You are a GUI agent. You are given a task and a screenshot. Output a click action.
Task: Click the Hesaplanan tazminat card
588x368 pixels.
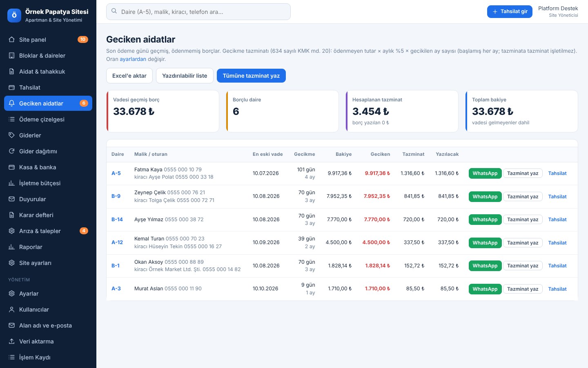tap(402, 111)
